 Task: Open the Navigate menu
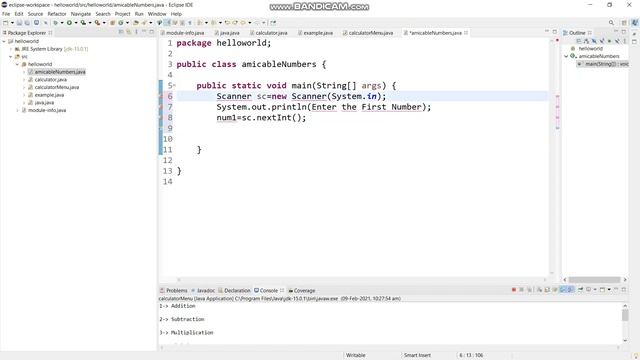click(81, 14)
